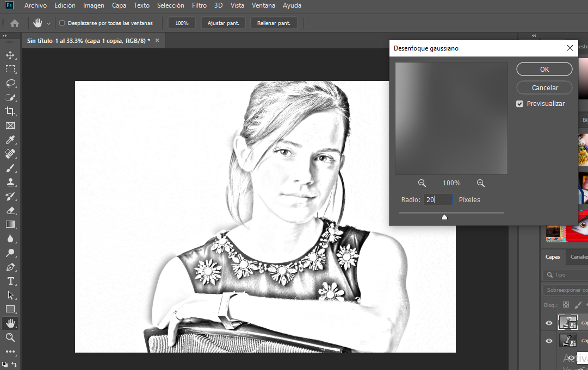This screenshot has width=588, height=370.
Task: Select the Lasso tool
Action: (10, 83)
